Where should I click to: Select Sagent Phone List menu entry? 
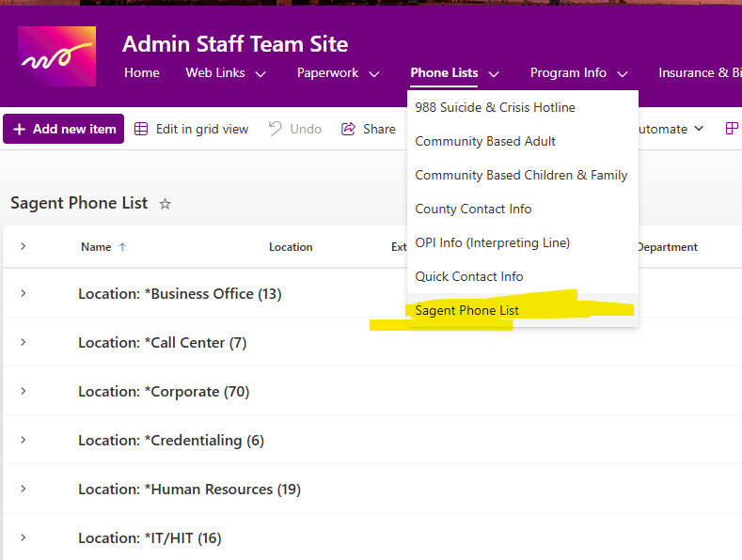[466, 310]
